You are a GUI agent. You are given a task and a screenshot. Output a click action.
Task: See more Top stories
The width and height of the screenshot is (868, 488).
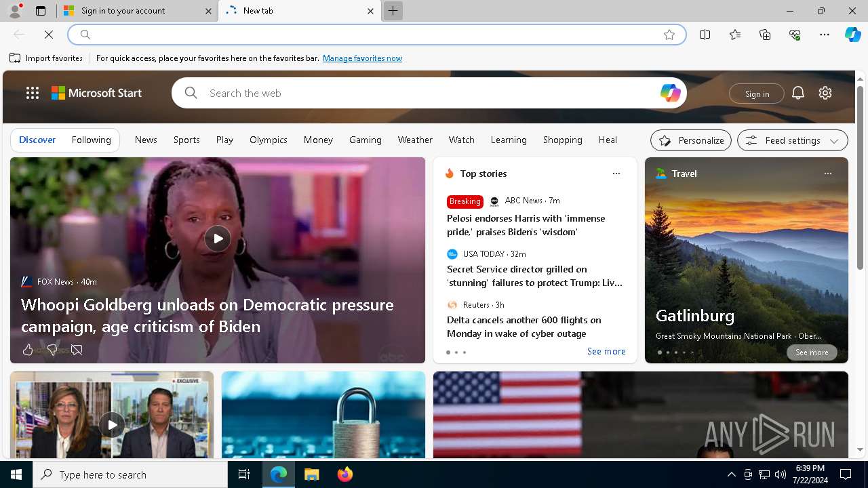coord(606,351)
